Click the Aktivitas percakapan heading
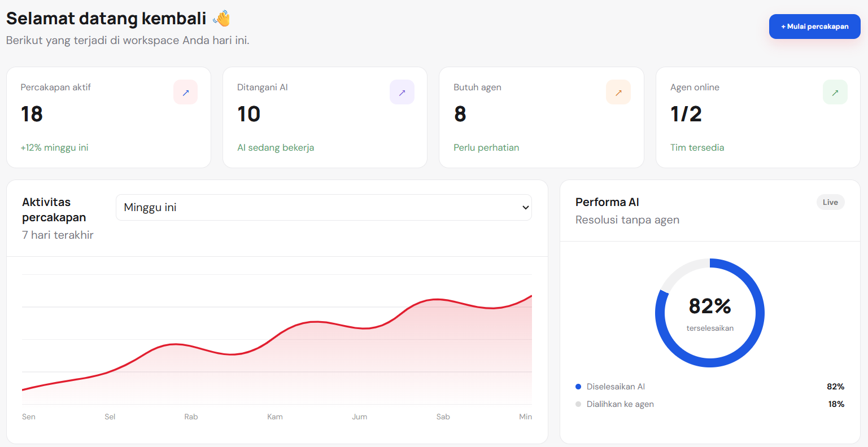Viewport: 868px width, 447px height. [54, 209]
